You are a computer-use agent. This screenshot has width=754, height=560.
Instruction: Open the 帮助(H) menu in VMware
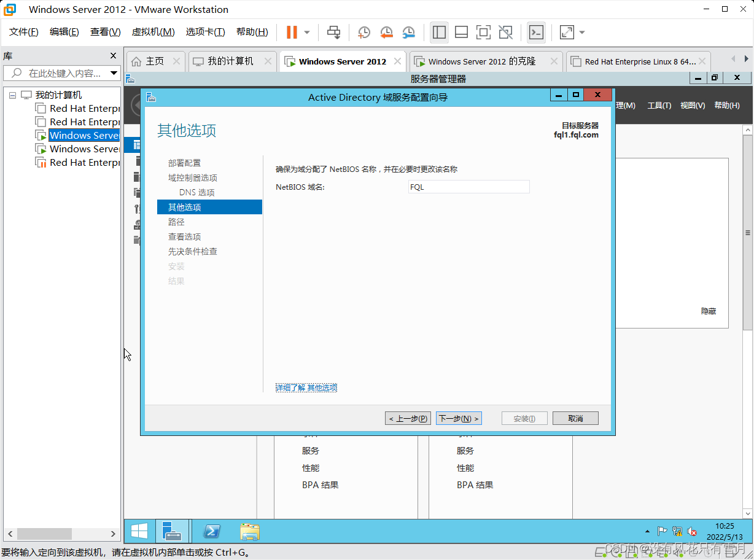[x=252, y=32]
